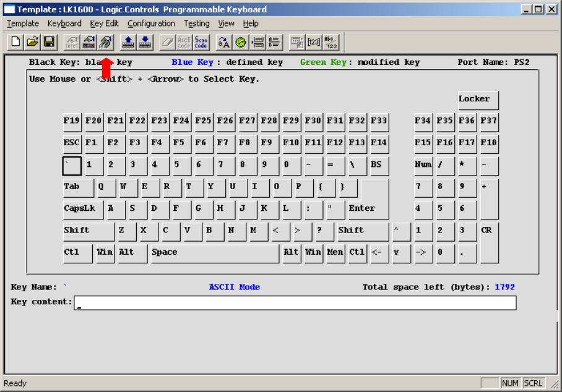The width and height of the screenshot is (562, 392).
Task: Save template with floppy disk icon
Action: point(49,42)
